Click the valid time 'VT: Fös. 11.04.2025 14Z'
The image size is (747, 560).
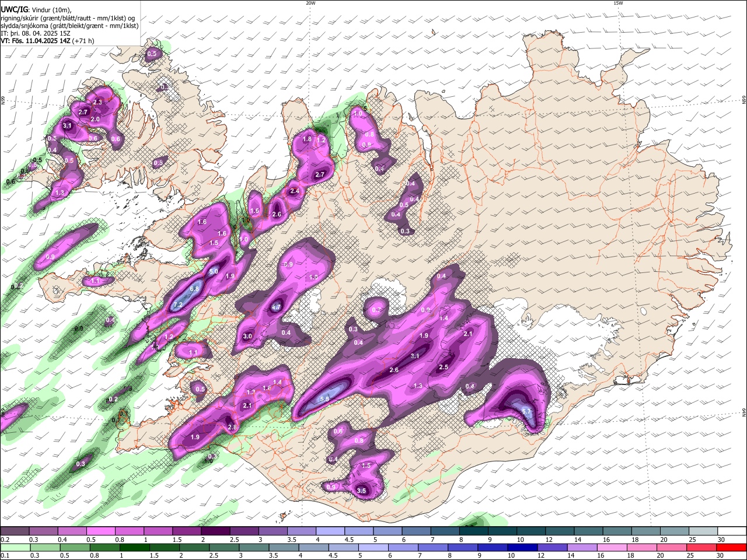pyautogui.click(x=34, y=41)
